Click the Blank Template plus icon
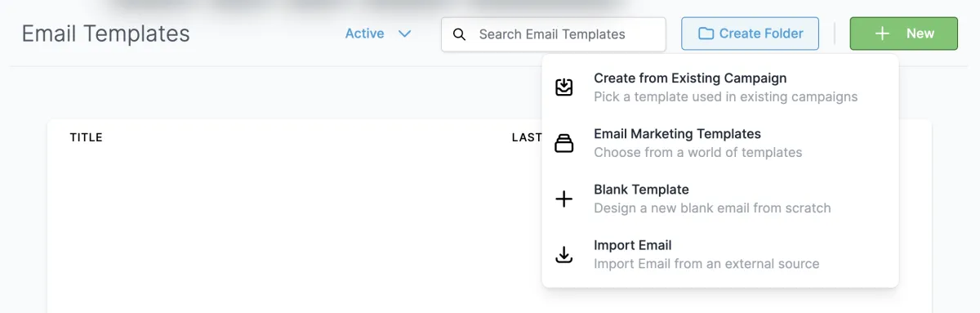 point(564,199)
